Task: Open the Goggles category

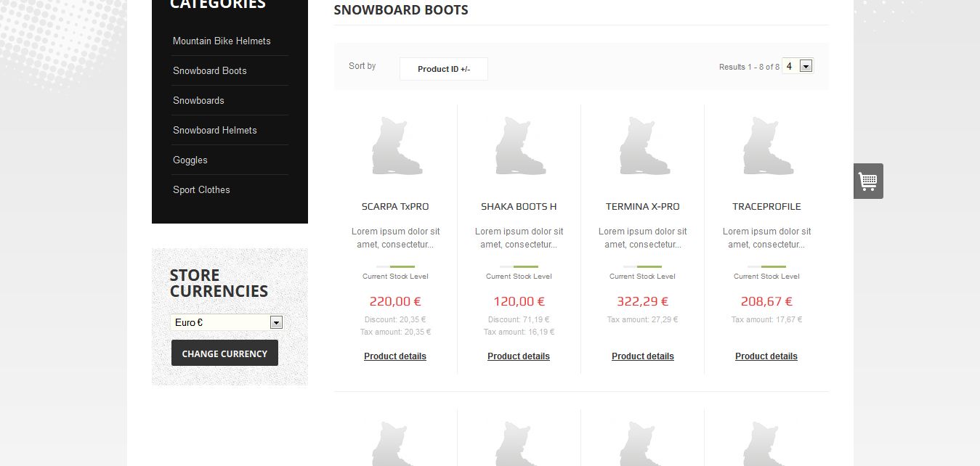Action: pos(190,160)
